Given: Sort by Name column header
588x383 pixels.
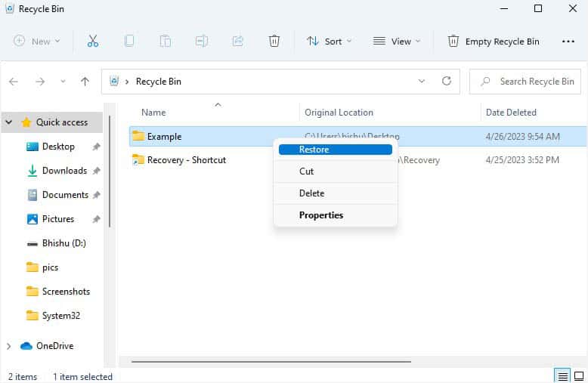Looking at the screenshot, I should point(153,113).
